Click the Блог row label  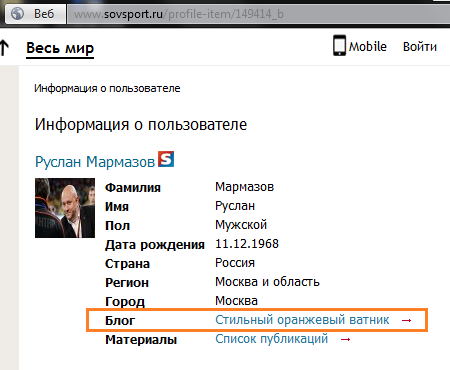click(x=120, y=321)
